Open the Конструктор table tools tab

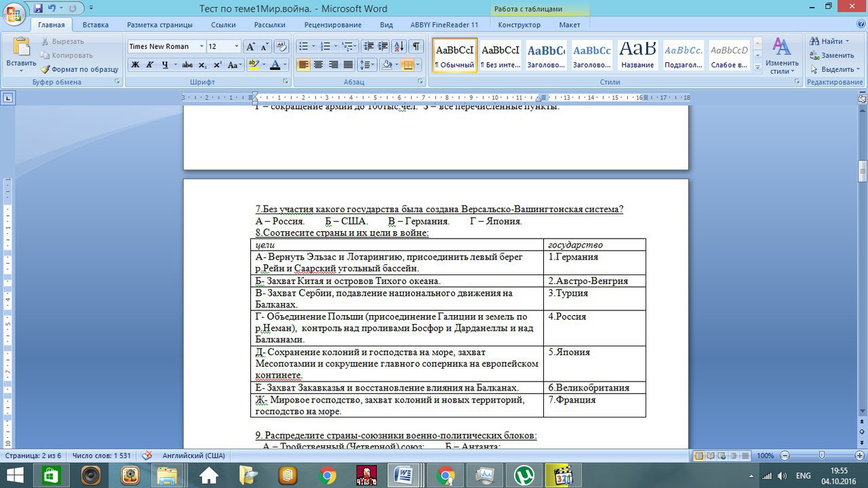click(x=519, y=25)
